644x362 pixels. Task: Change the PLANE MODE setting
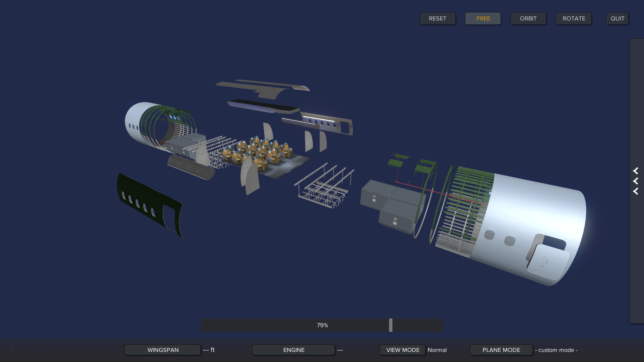coord(501,350)
